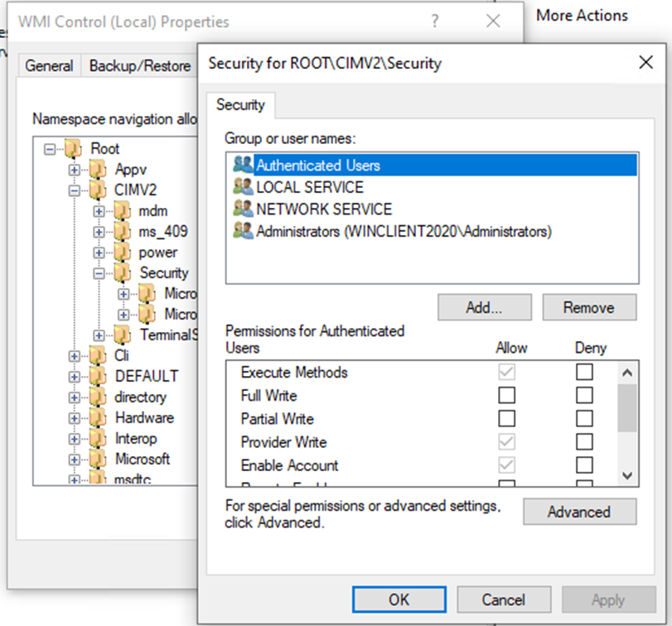This screenshot has width=672, height=626.
Task: Switch to the Backup/Restore tab
Action: tap(139, 65)
